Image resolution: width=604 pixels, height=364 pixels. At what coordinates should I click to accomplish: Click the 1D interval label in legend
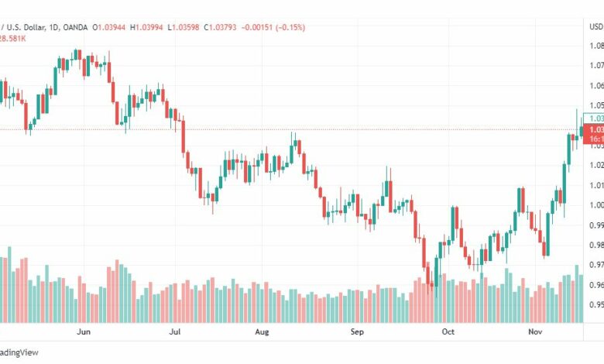pos(54,27)
